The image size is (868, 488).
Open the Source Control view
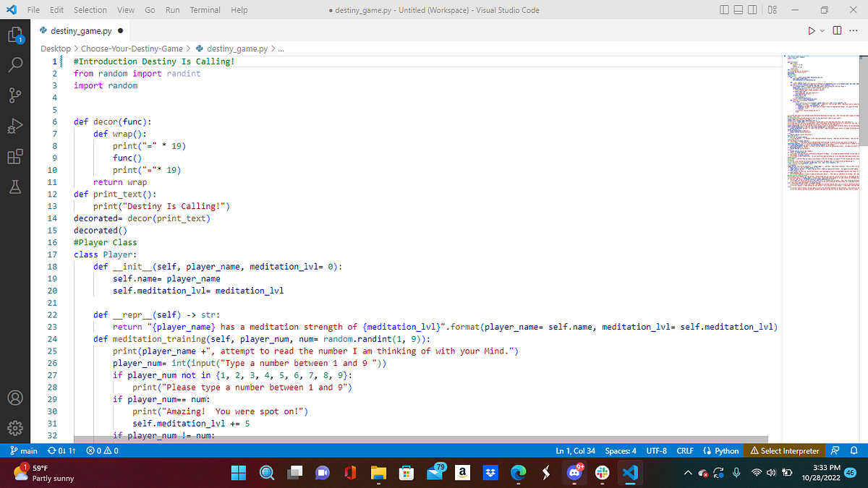(x=15, y=96)
